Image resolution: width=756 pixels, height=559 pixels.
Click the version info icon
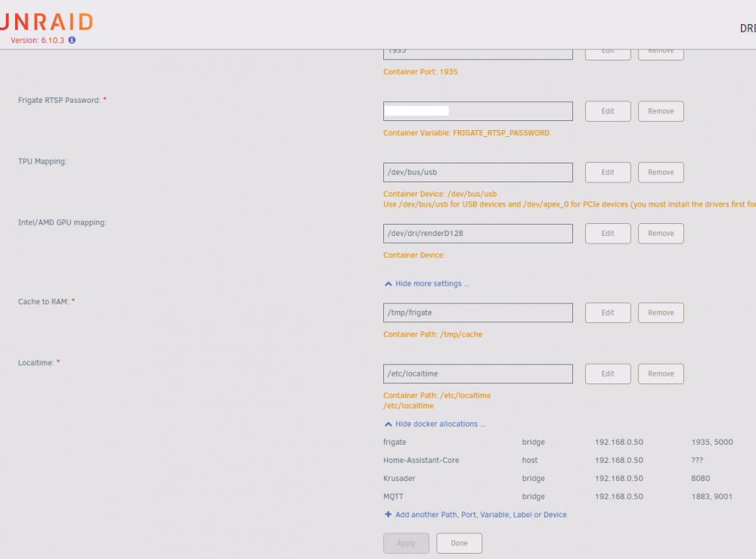(x=72, y=40)
